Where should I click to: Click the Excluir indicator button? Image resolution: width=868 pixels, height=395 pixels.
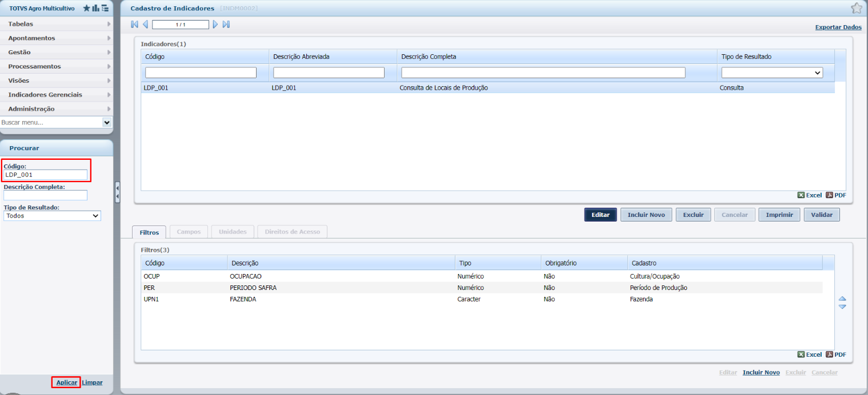pos(693,215)
